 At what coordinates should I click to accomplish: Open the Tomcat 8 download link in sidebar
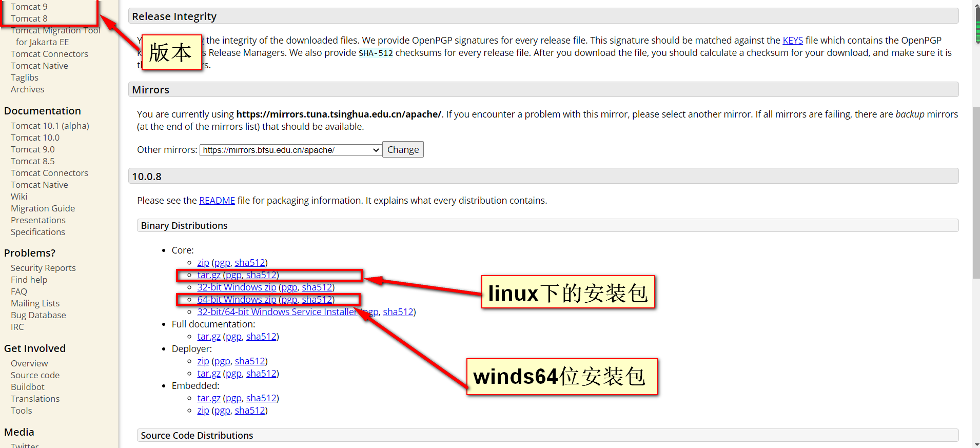pyautogui.click(x=29, y=18)
